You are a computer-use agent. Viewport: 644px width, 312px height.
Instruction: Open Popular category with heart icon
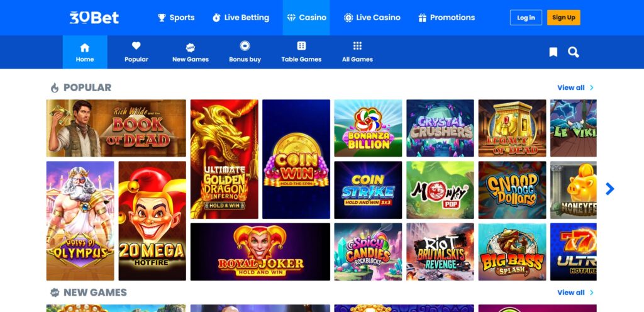click(136, 45)
